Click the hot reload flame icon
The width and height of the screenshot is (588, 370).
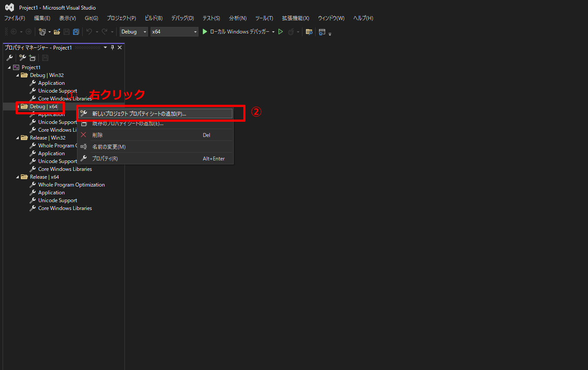coord(291,32)
